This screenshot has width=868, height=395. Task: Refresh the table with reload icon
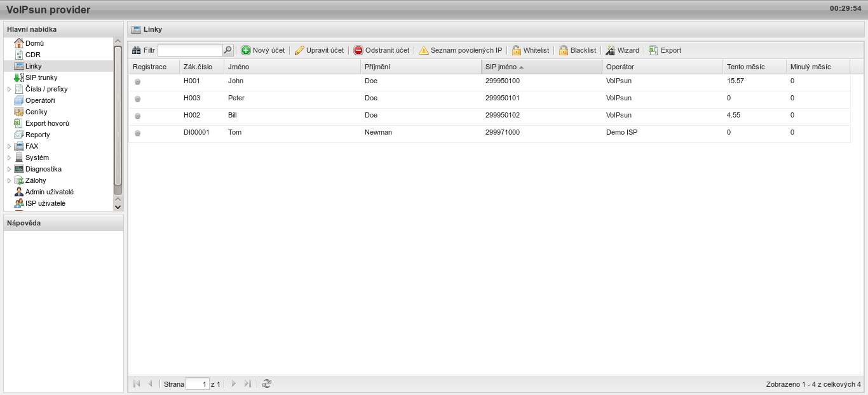(267, 384)
